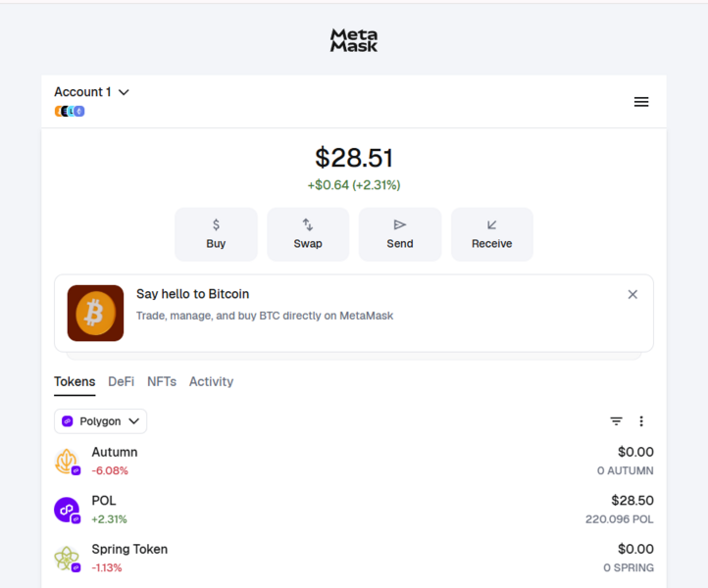Image resolution: width=708 pixels, height=588 pixels.
Task: Click the Receive arrow button
Action: [491, 234]
